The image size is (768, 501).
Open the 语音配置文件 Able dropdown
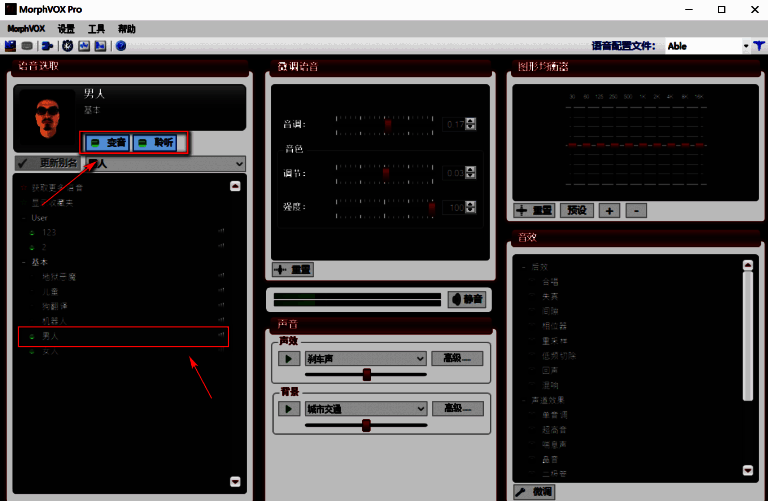(x=746, y=46)
